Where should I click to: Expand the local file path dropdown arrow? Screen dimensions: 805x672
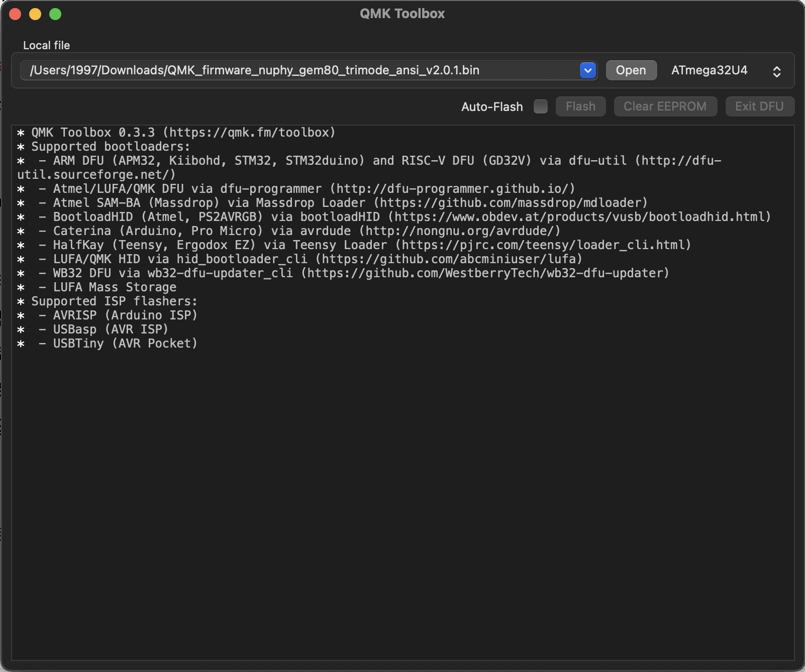587,70
